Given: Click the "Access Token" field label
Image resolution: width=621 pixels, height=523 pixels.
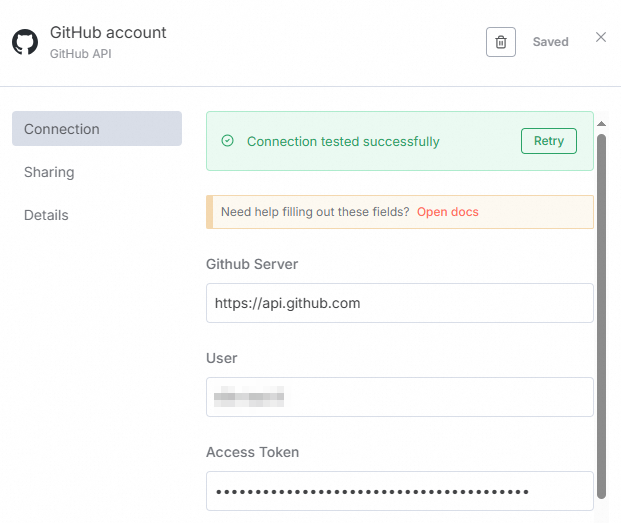Looking at the screenshot, I should pyautogui.click(x=252, y=452).
